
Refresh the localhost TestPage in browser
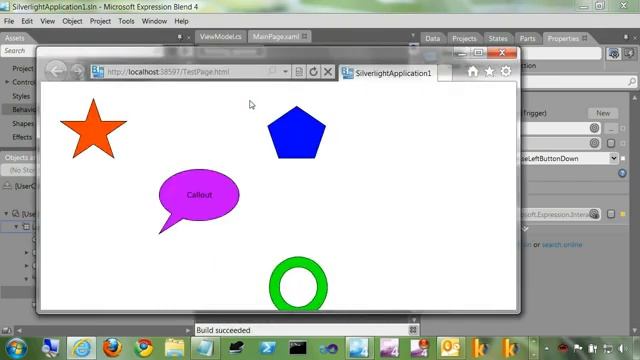click(313, 72)
